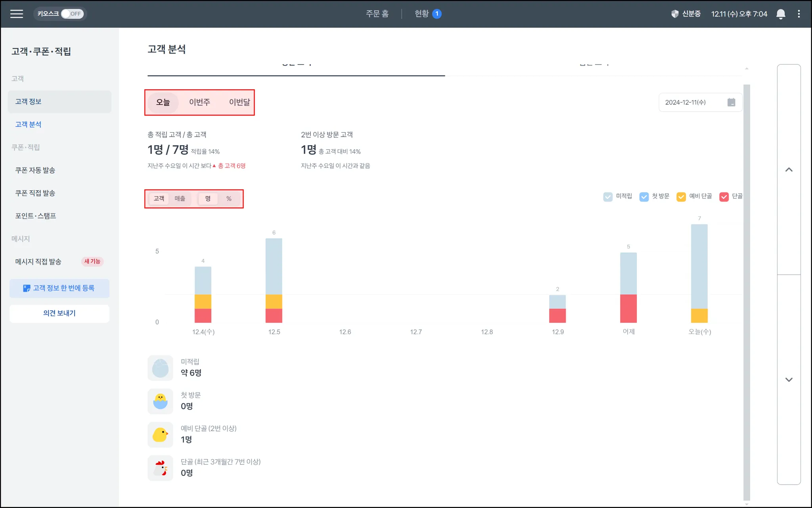The width and height of the screenshot is (812, 508).
Task: Select the 매출 chart tab
Action: 180,198
